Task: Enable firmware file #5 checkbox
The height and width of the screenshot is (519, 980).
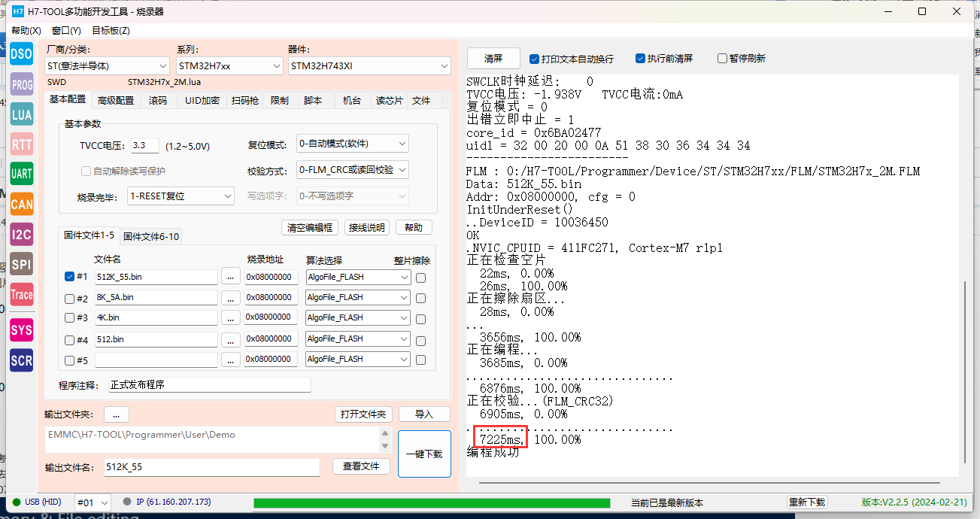Action: pos(69,360)
